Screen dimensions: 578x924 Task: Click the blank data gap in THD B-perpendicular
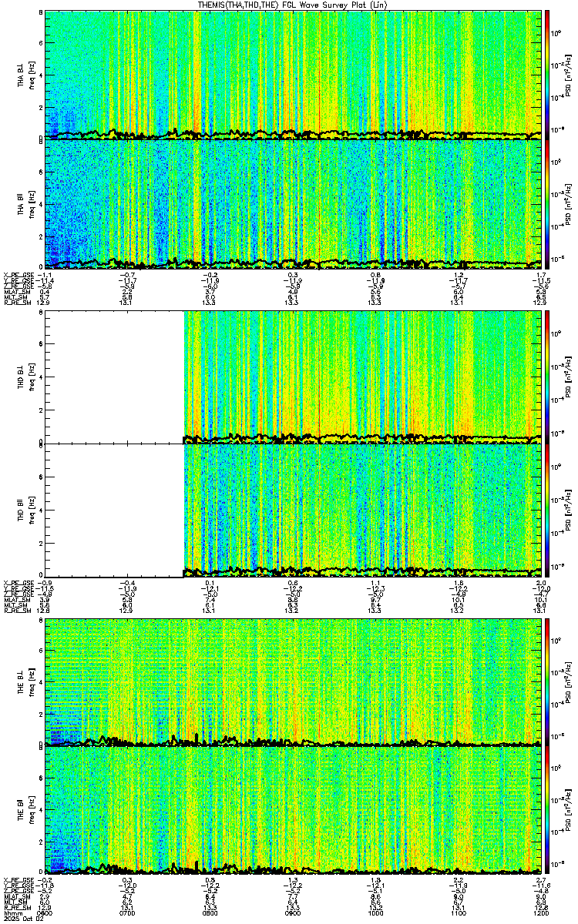114,377
